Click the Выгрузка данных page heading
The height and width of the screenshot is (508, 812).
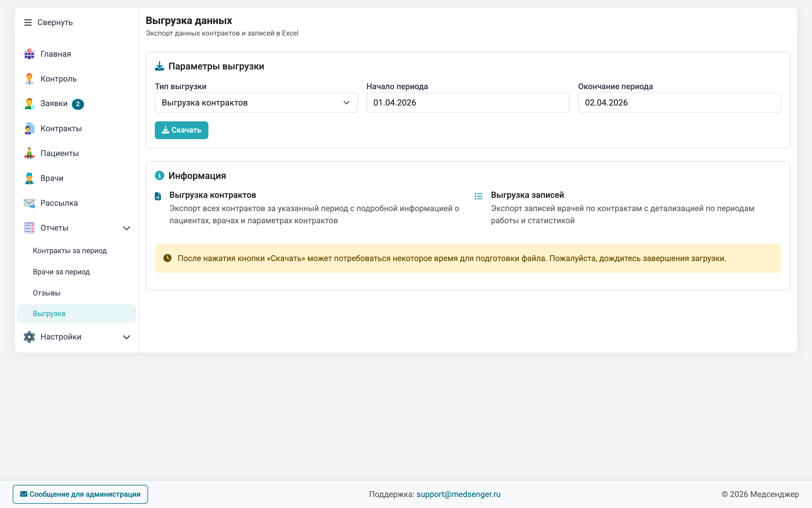point(189,21)
